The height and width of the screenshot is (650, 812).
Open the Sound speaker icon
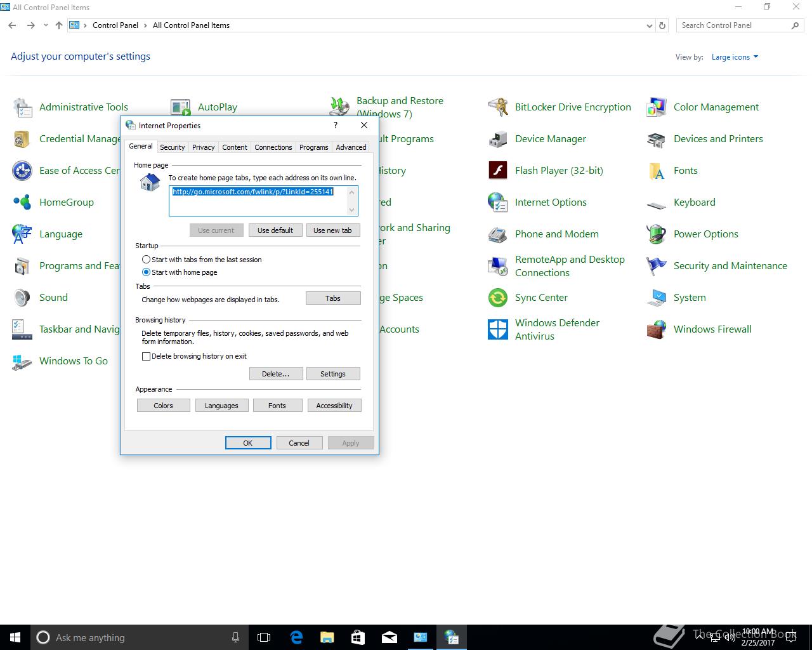click(x=22, y=298)
